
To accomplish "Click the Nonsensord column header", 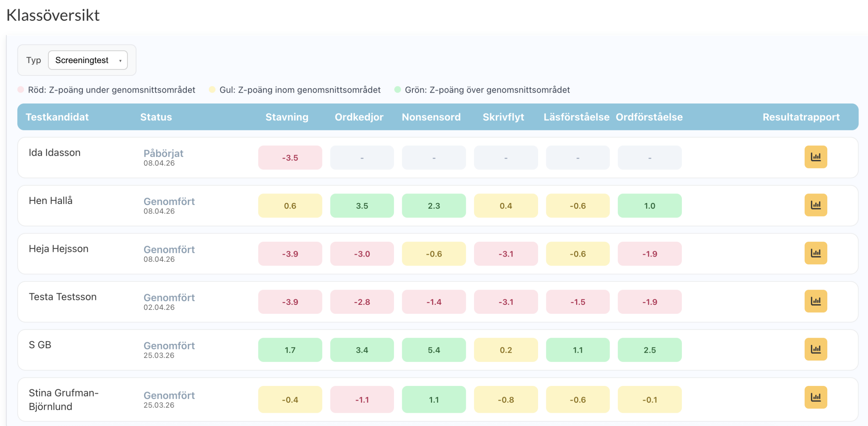I will click(x=431, y=117).
